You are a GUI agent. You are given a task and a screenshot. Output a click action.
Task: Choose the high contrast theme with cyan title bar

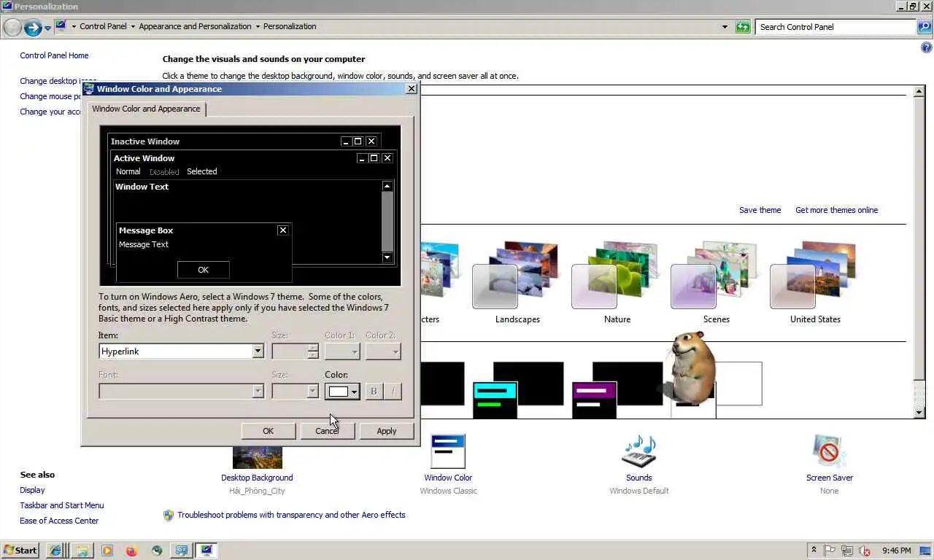click(518, 389)
